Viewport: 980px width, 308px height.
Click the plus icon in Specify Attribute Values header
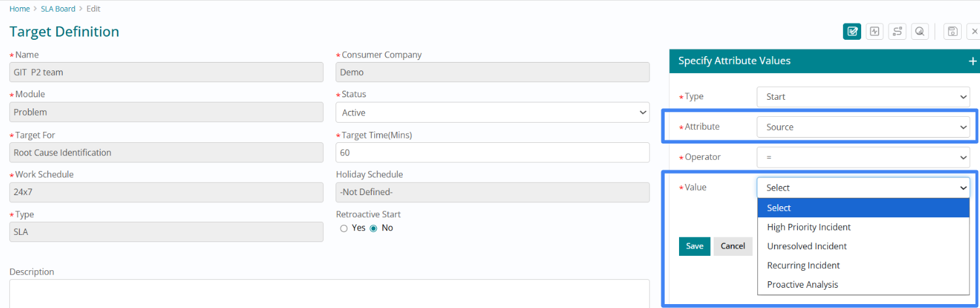pos(972,61)
